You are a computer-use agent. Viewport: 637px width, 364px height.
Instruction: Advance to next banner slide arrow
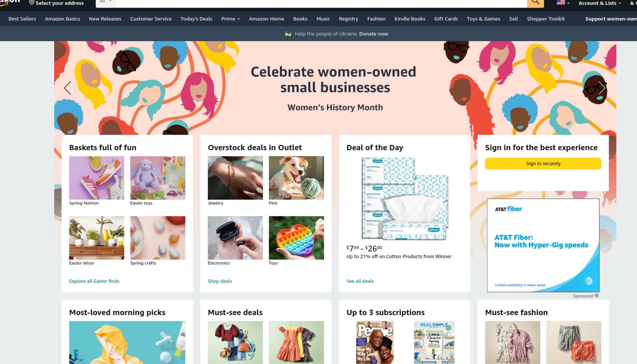pos(602,88)
